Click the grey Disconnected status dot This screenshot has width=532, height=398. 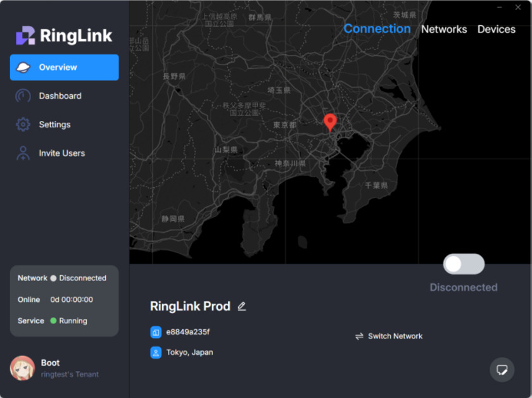(53, 278)
